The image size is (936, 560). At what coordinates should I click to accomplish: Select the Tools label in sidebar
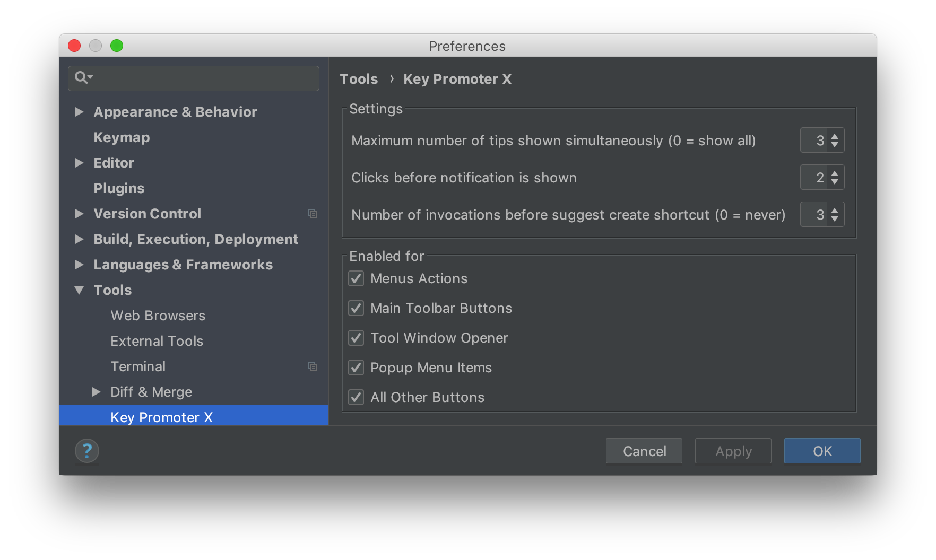[112, 290]
